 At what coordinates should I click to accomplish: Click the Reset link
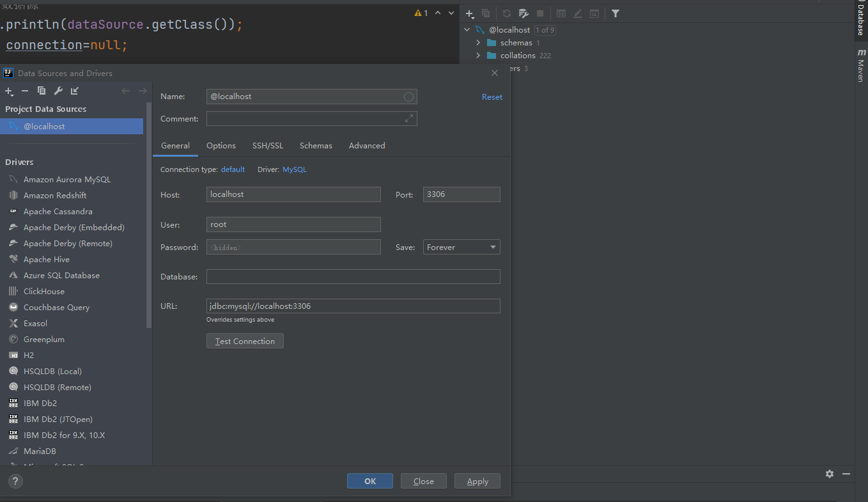point(492,97)
